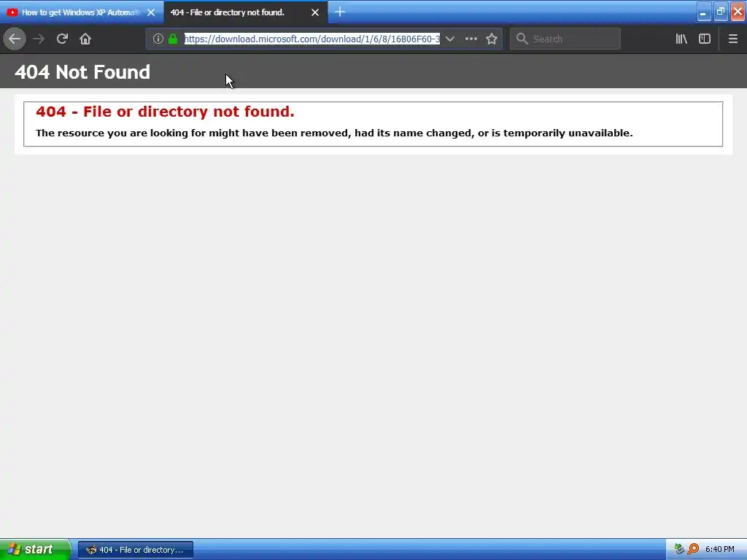Click the 6:40 PM system clock

tap(719, 549)
